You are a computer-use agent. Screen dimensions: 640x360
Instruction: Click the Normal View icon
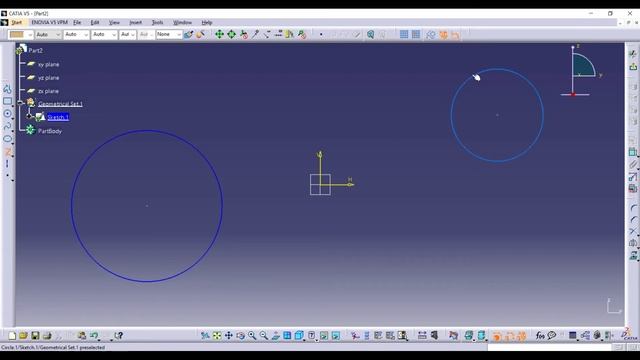(x=276, y=336)
